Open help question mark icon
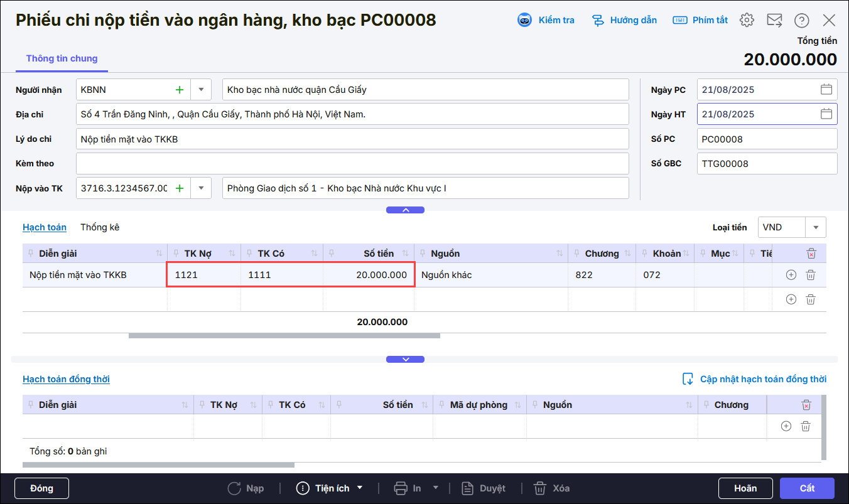The height and width of the screenshot is (504, 849). 801,20
